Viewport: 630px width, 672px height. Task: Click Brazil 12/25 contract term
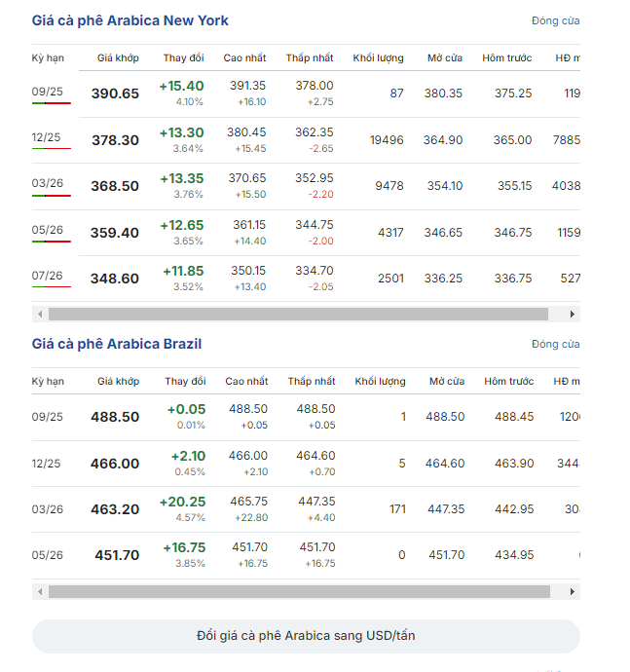click(46, 464)
